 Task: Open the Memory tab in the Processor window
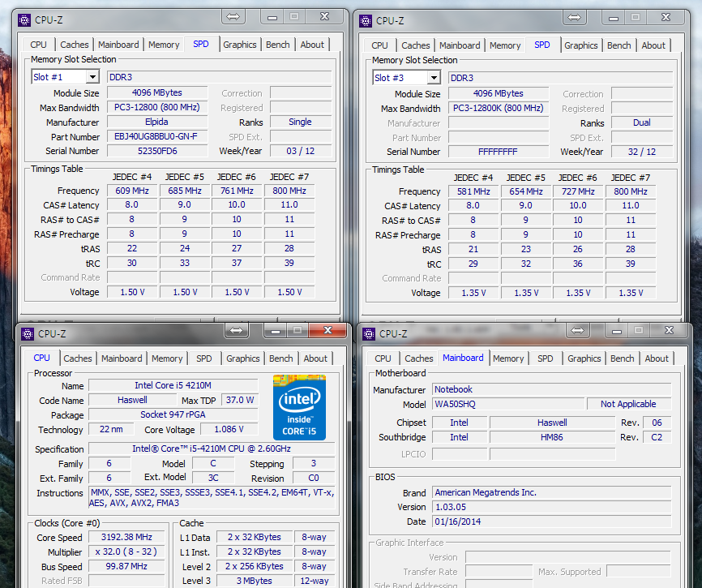(167, 358)
